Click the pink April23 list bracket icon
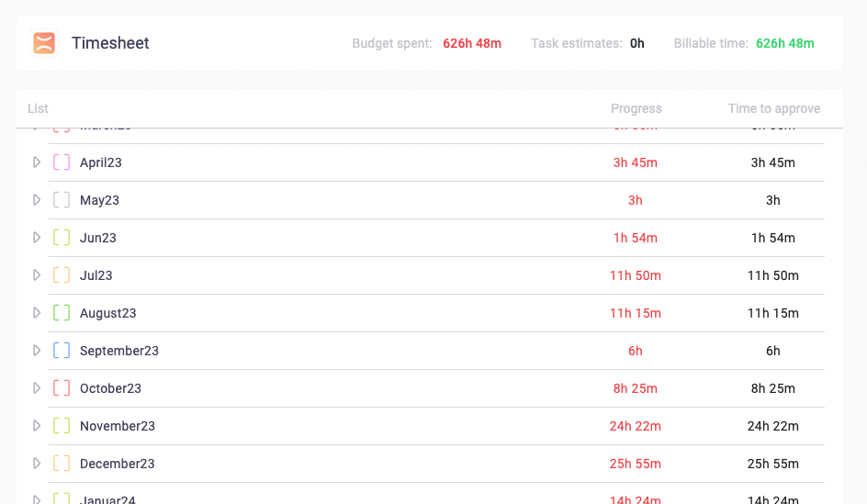 [62, 162]
